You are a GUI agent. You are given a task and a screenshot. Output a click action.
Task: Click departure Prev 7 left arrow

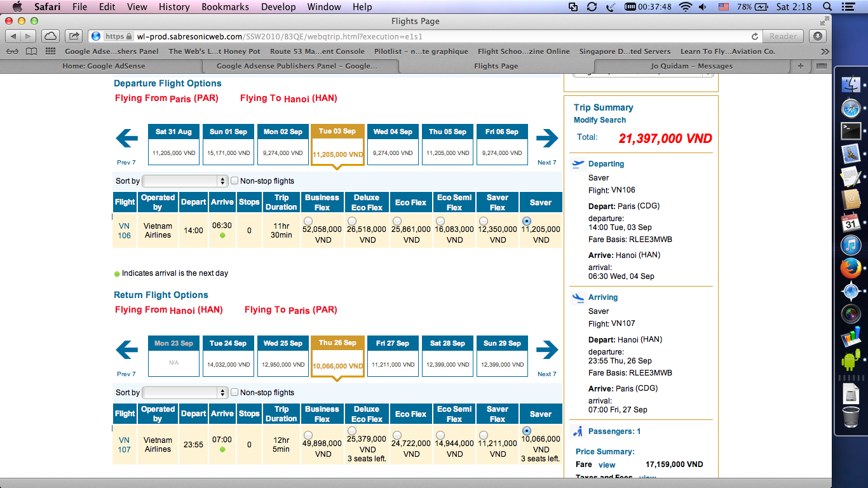[x=127, y=138]
